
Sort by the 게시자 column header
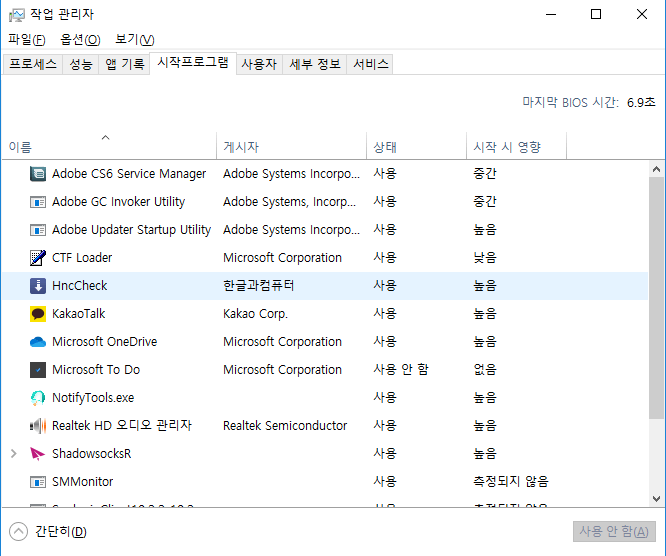point(291,146)
